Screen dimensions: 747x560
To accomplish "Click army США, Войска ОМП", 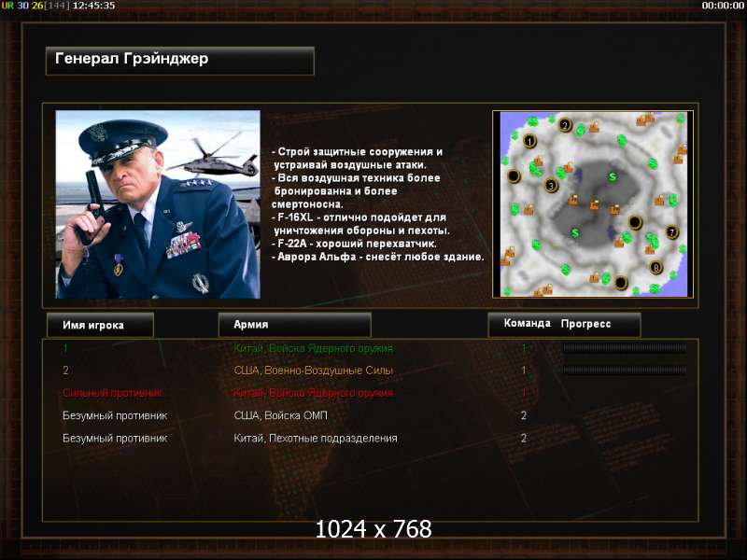I will [281, 415].
